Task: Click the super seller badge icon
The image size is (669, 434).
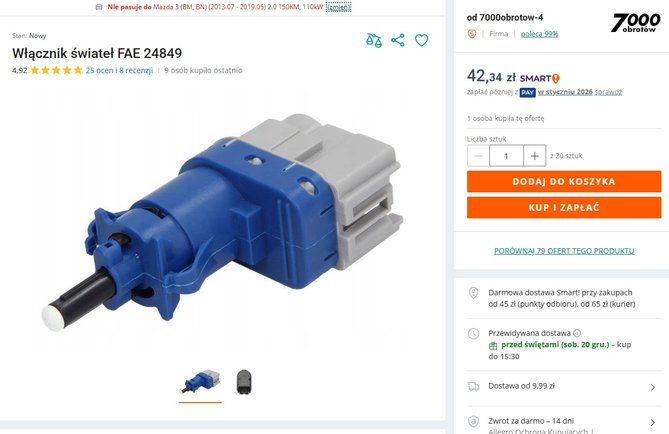Action: click(471, 34)
